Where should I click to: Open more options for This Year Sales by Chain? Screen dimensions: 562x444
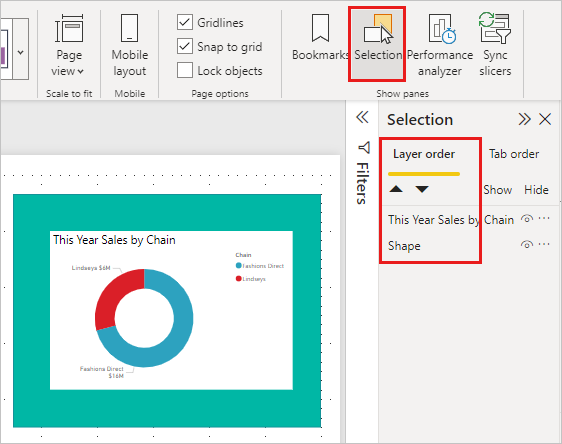click(544, 218)
